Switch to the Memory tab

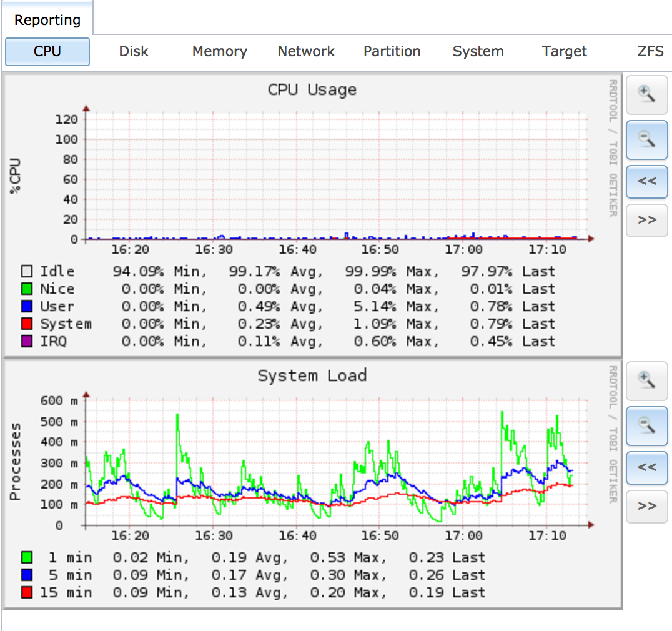220,51
